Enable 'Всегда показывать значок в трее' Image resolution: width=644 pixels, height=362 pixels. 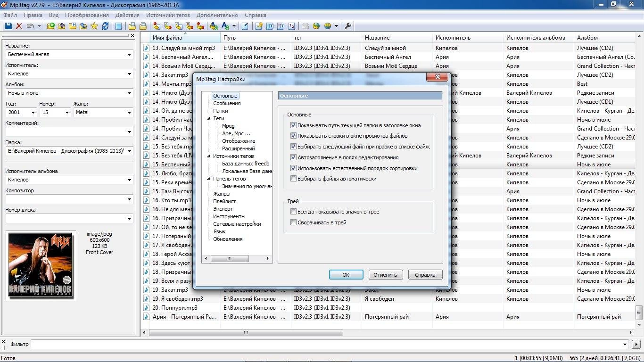click(x=293, y=212)
